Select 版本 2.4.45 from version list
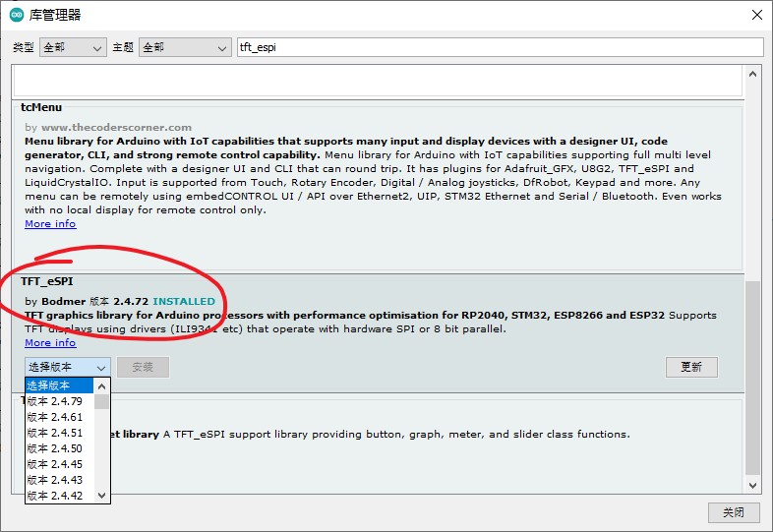 click(x=60, y=464)
